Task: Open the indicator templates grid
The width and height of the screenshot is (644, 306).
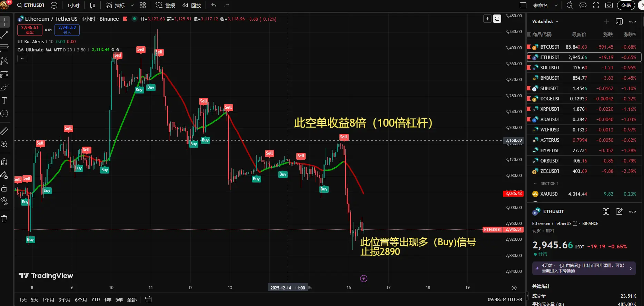Action: pos(143,5)
